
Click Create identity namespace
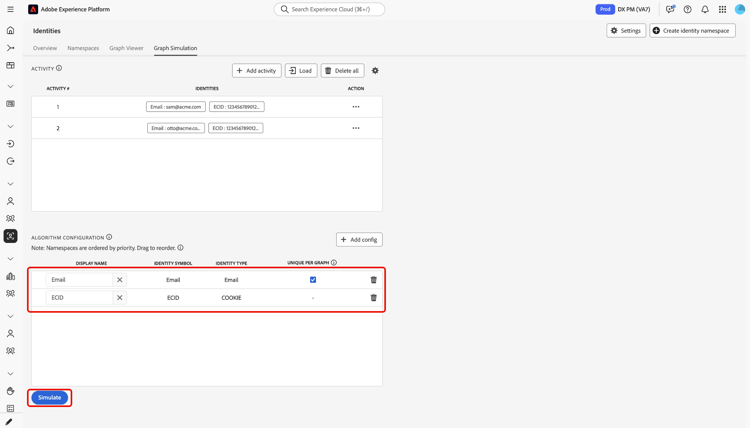point(692,31)
